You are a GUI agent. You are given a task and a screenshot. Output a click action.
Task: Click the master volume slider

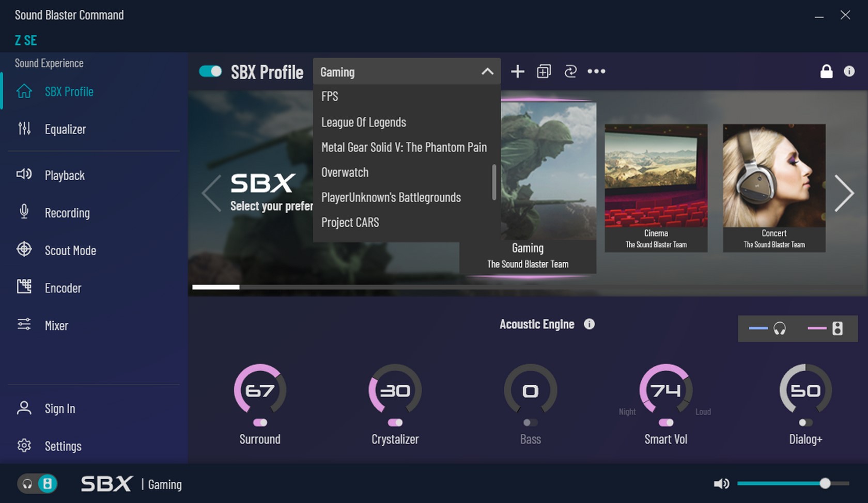coord(793,483)
